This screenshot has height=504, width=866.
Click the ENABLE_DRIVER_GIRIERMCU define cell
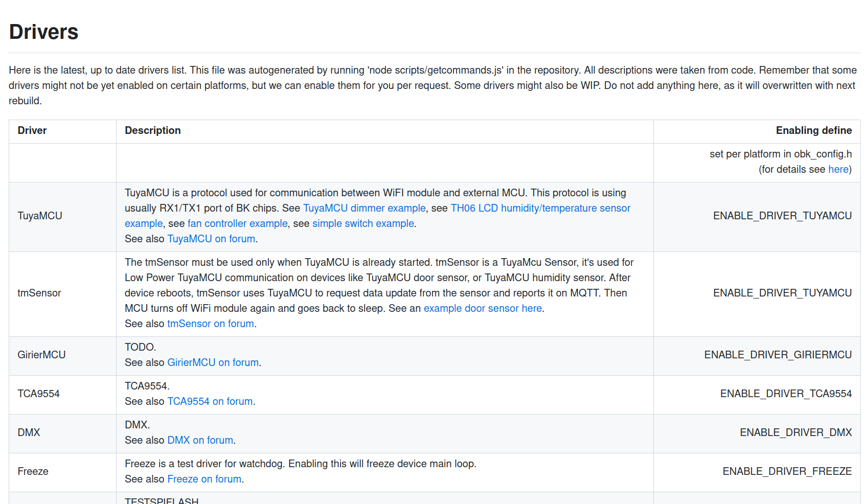pos(778,355)
